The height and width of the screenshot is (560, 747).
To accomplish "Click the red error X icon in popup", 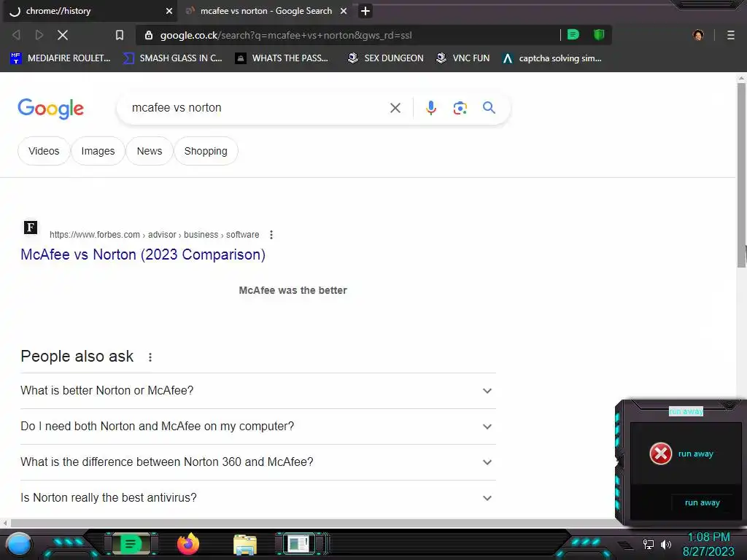I will point(661,454).
